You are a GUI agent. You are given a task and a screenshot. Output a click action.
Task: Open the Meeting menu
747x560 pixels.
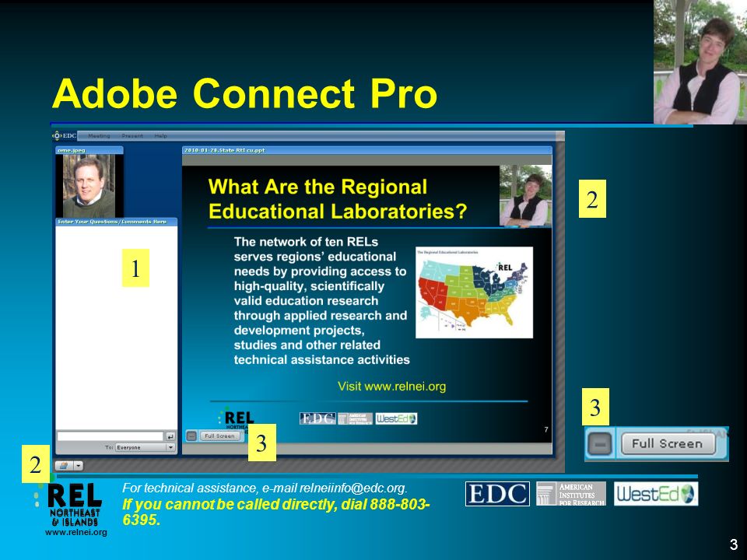[x=99, y=136]
